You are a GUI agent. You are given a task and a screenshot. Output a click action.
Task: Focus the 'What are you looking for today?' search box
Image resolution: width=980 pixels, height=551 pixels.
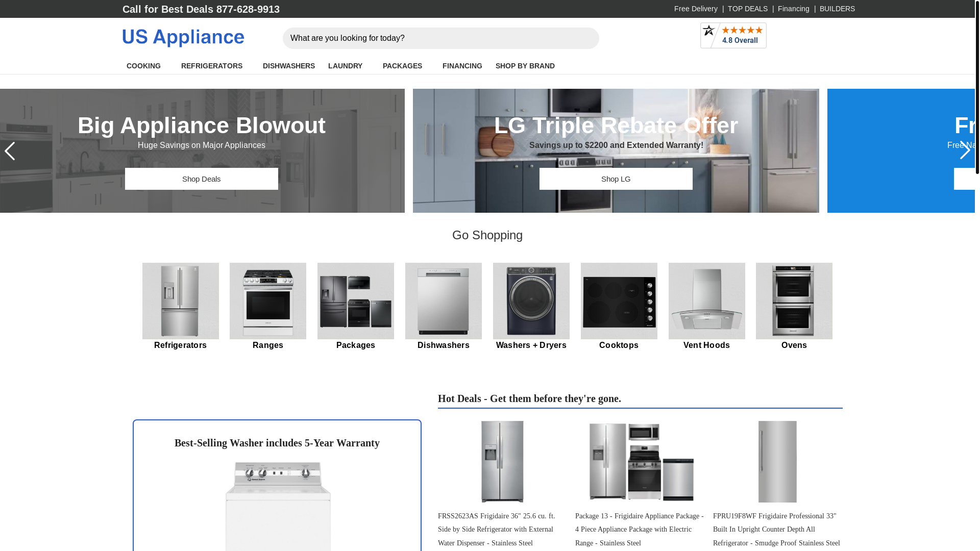coord(441,38)
